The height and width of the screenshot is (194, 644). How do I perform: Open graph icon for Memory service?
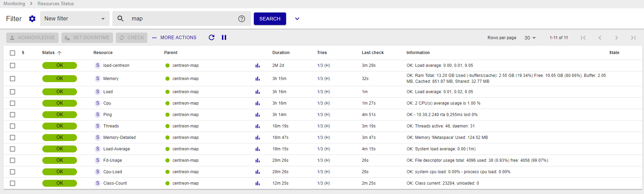(258, 79)
